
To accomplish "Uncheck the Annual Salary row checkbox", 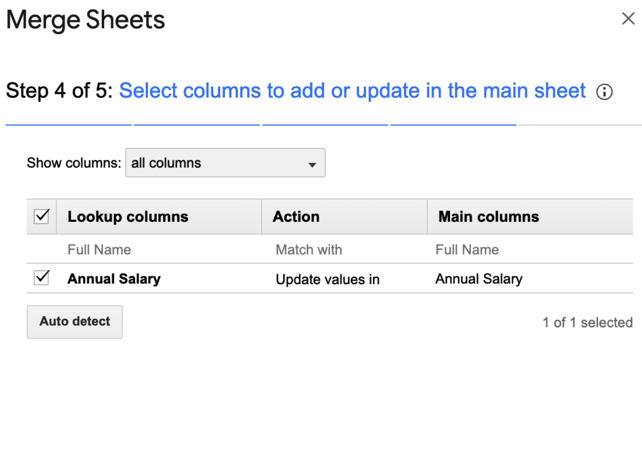I will [x=42, y=278].
